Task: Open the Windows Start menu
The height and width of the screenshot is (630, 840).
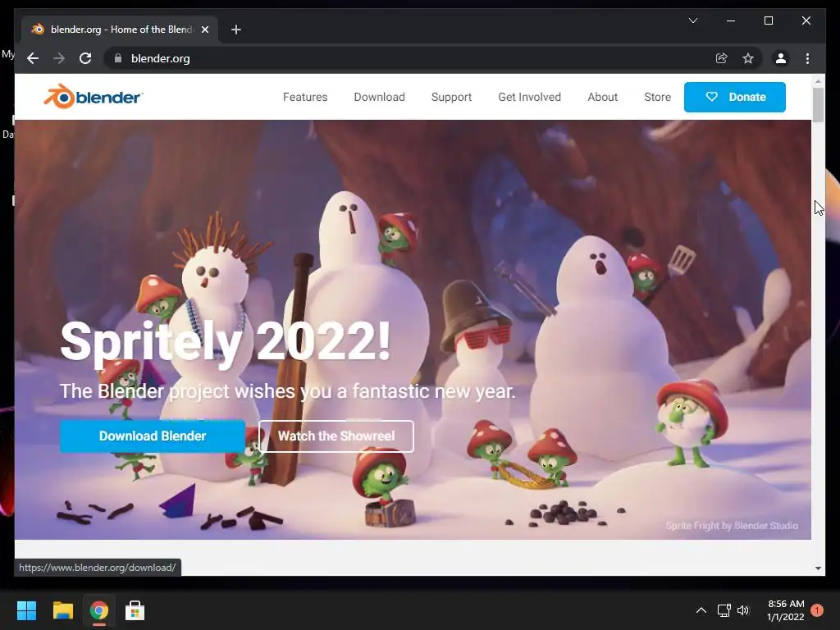Action: 26,610
